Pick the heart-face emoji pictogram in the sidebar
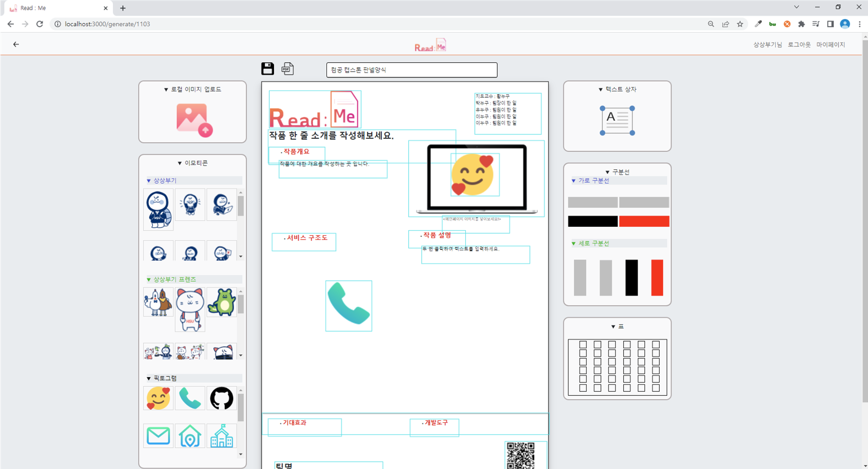The height and width of the screenshot is (469, 868). 158,398
